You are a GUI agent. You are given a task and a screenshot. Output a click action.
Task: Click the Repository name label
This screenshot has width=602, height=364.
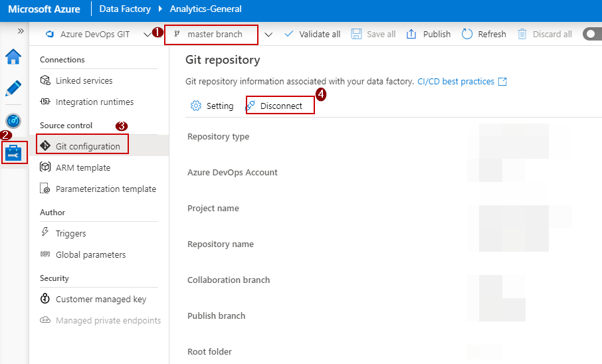(x=221, y=244)
